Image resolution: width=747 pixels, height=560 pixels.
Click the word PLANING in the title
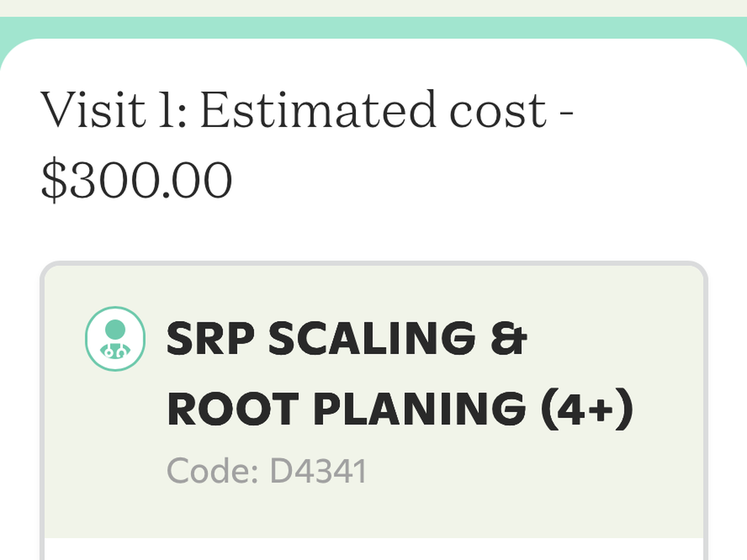[x=419, y=409]
